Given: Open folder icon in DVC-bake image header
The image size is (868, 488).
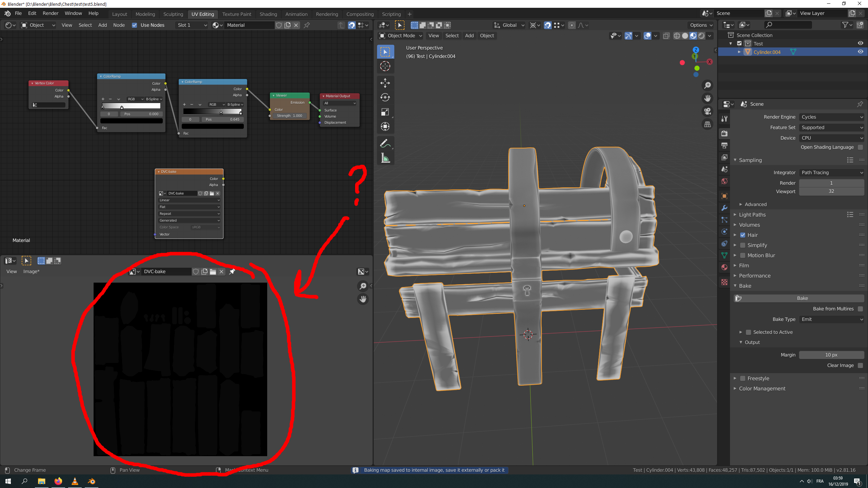Looking at the screenshot, I should tap(213, 271).
